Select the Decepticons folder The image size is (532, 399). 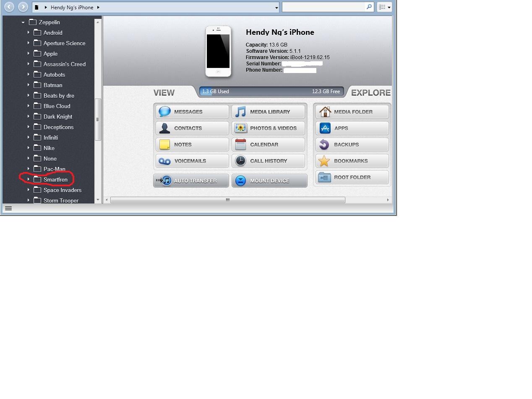click(58, 127)
